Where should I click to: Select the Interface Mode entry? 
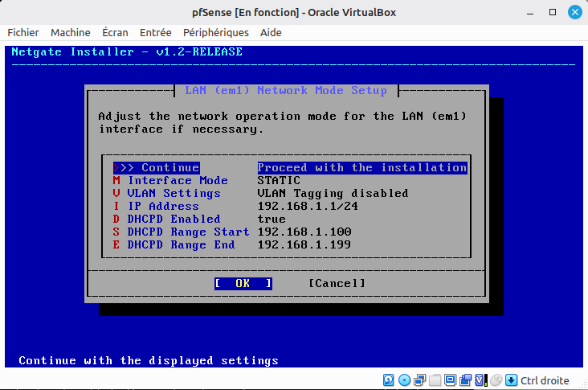coord(170,181)
